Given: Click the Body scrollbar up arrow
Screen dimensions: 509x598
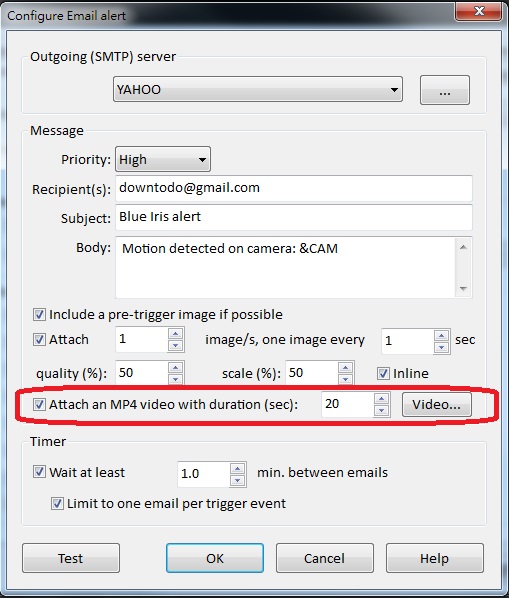Looking at the screenshot, I should (463, 247).
